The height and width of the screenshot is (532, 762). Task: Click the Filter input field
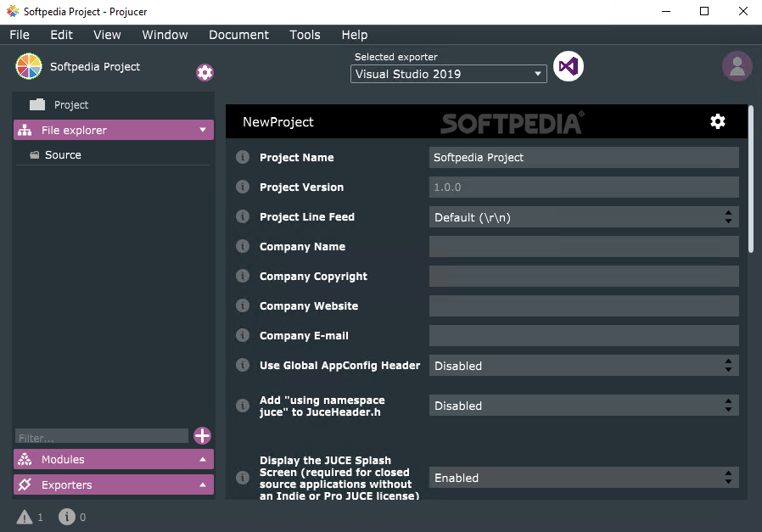tap(102, 436)
